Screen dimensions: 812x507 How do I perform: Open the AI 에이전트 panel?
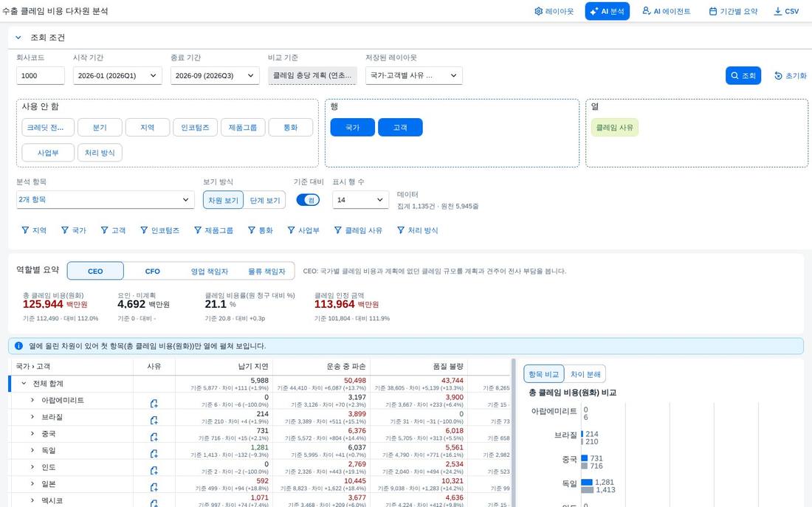pyautogui.click(x=667, y=11)
